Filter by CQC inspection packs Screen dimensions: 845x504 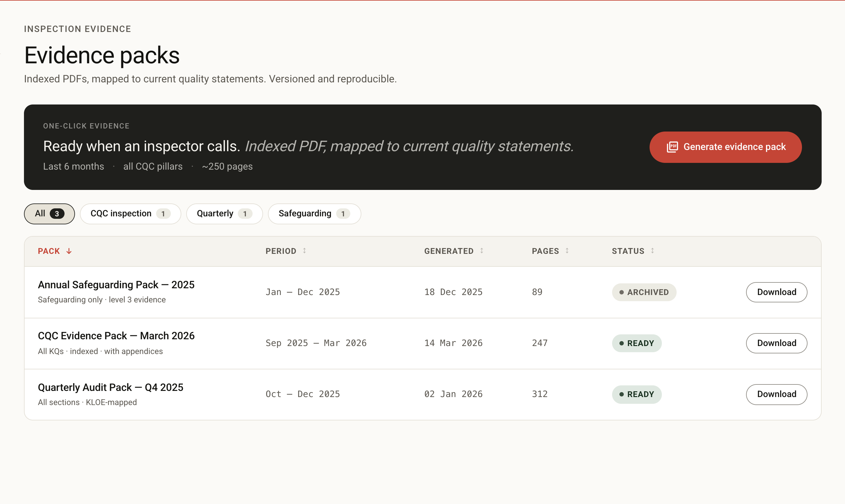130,214
